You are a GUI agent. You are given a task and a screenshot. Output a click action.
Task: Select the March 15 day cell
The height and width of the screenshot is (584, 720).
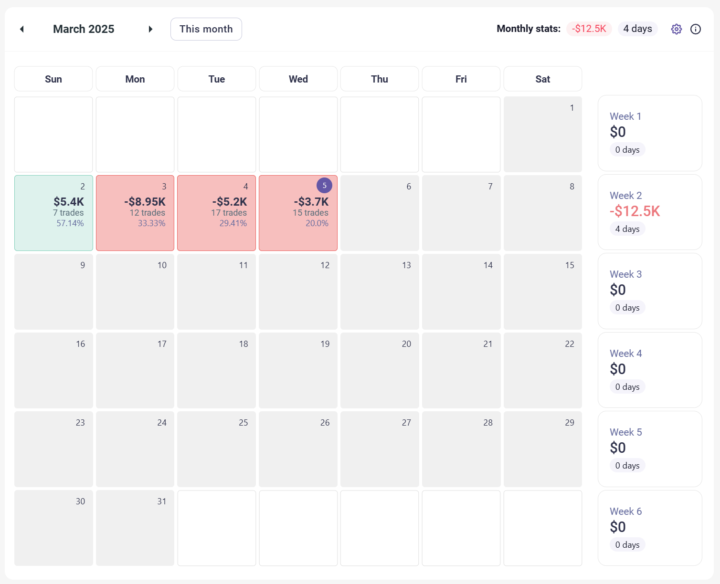click(542, 292)
